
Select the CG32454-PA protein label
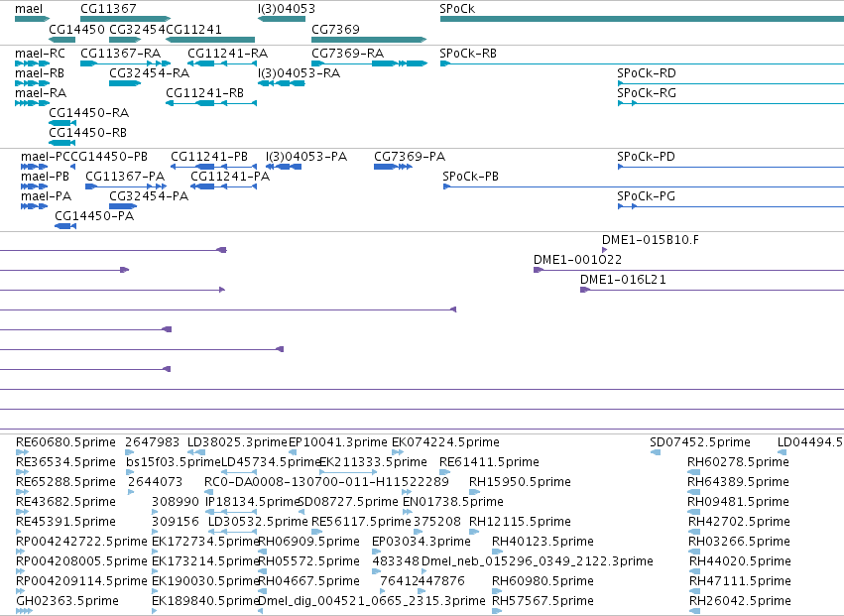(x=149, y=196)
